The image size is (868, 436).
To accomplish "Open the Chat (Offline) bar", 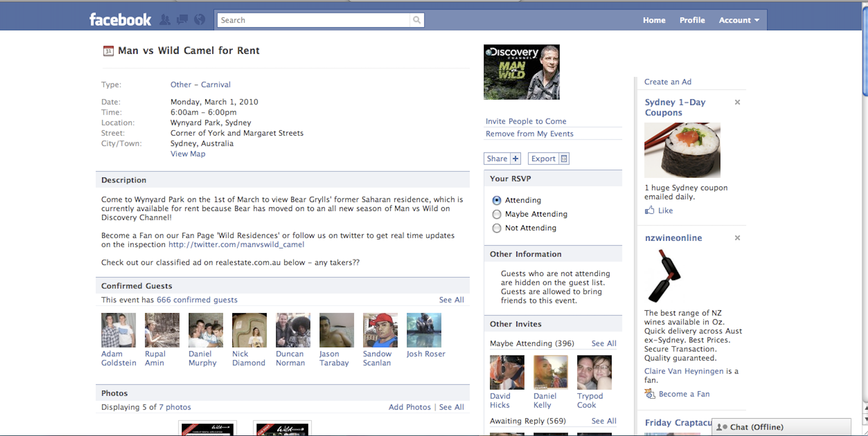I will tap(781, 427).
